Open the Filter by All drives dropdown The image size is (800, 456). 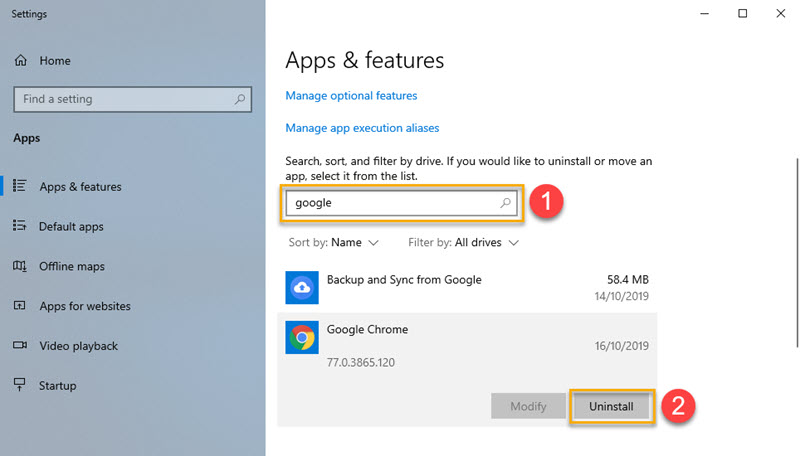click(463, 242)
